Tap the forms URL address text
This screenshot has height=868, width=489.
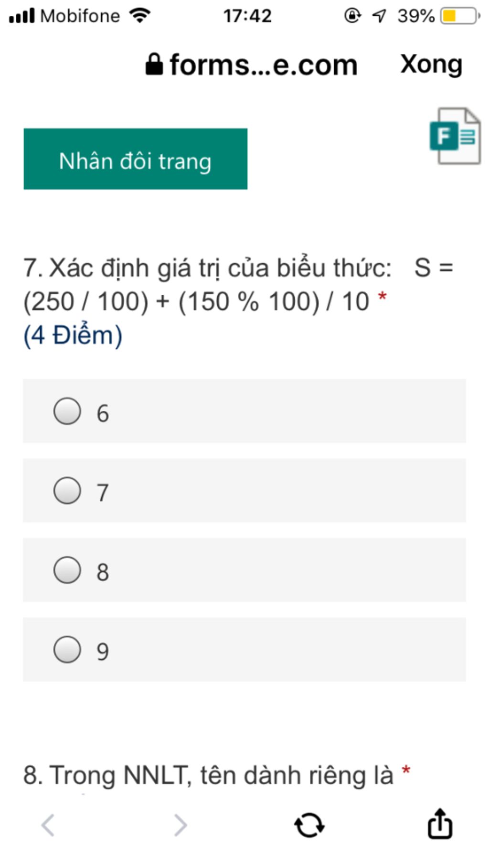(x=264, y=65)
